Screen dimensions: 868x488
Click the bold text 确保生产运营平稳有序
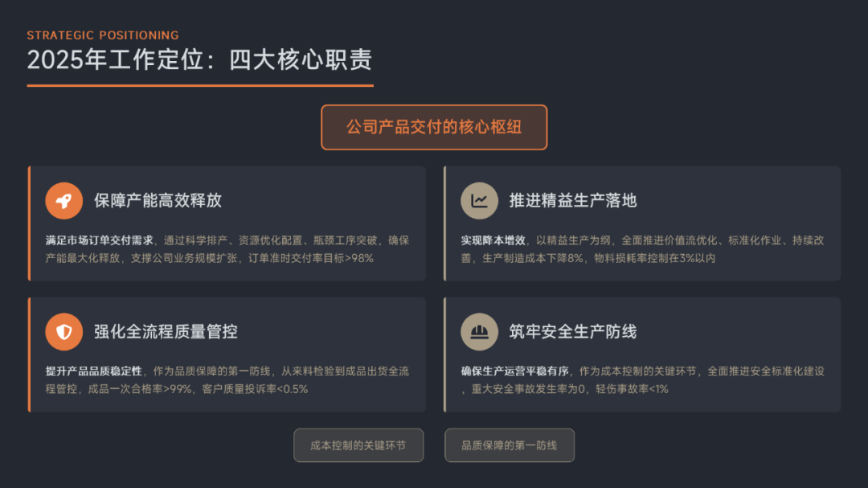515,371
